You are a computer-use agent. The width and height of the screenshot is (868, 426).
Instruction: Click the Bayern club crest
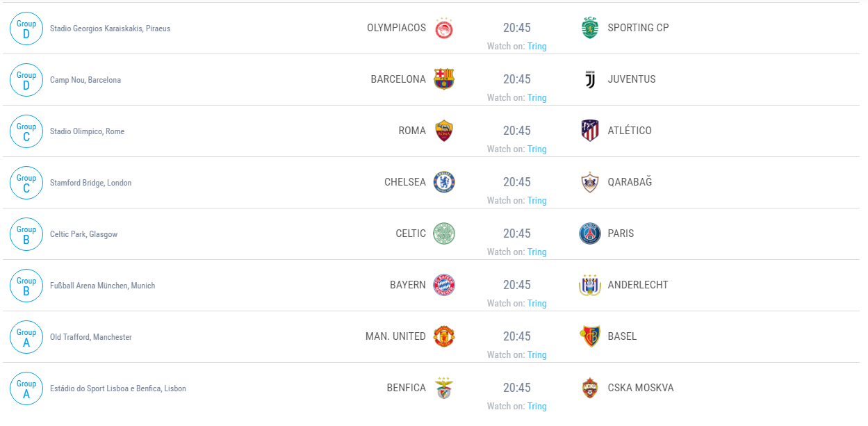click(444, 285)
